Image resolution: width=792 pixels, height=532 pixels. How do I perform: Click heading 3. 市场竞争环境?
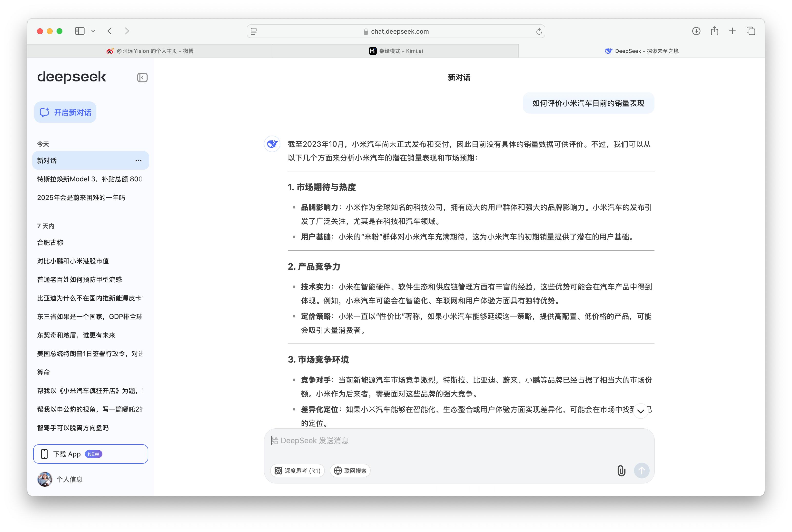click(x=318, y=360)
